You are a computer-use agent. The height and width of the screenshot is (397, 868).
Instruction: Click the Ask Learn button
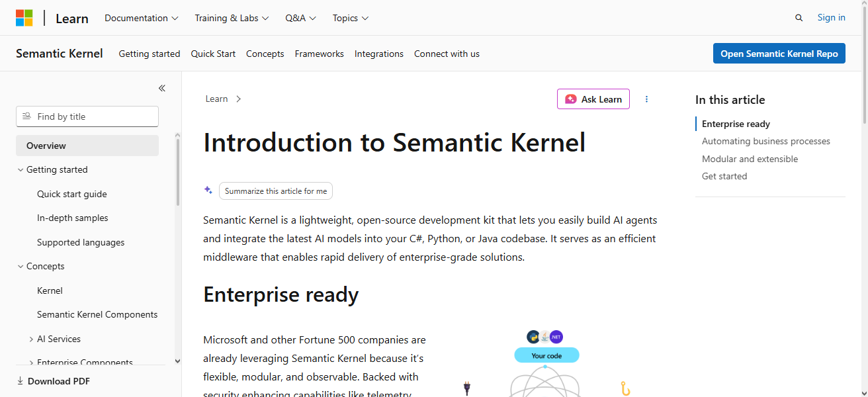593,99
